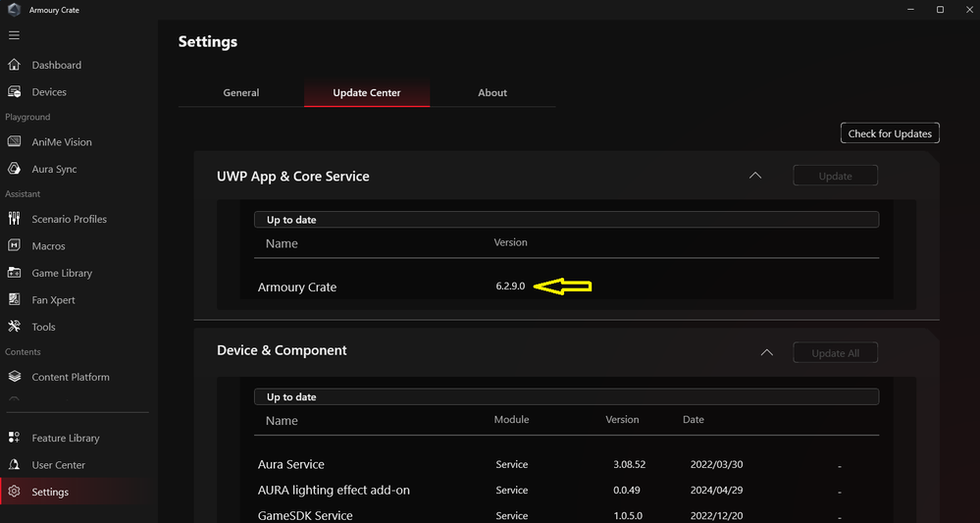
Task: Click Aura Service version 3.08.52
Action: [x=630, y=464]
